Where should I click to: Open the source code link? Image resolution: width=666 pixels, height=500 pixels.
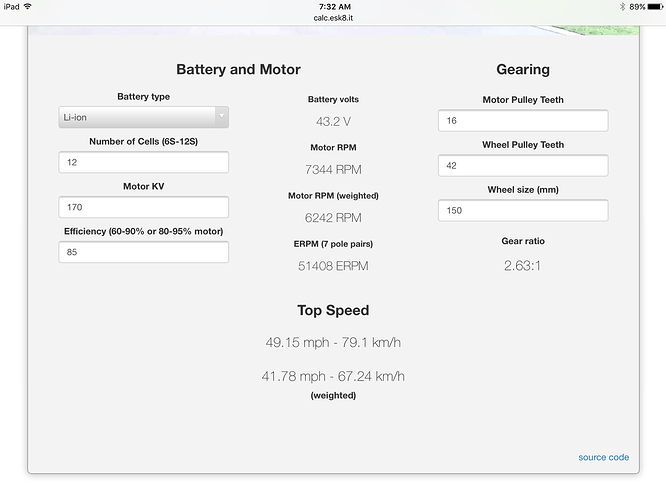pos(603,457)
